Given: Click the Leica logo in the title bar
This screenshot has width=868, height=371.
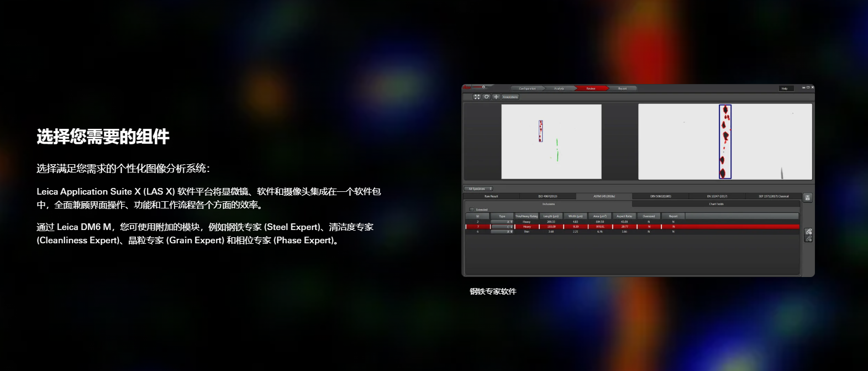Looking at the screenshot, I should (467, 87).
